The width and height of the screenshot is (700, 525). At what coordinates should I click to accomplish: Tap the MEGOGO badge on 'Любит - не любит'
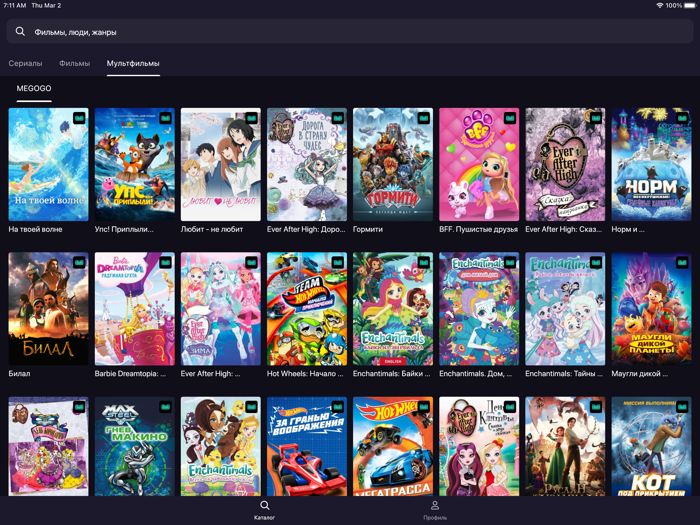pyautogui.click(x=251, y=118)
